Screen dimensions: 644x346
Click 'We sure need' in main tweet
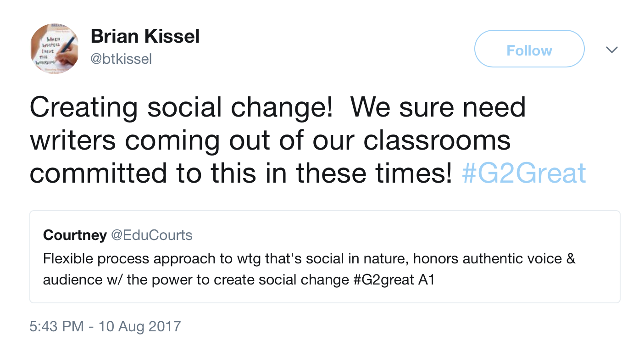(x=438, y=106)
